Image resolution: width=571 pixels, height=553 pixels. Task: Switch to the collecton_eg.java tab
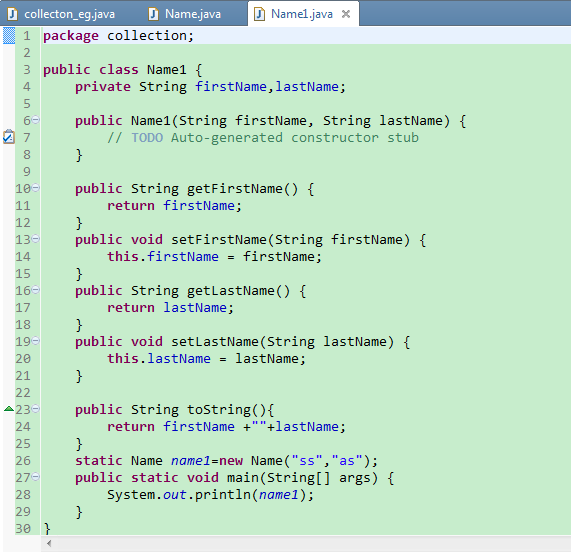tap(62, 14)
